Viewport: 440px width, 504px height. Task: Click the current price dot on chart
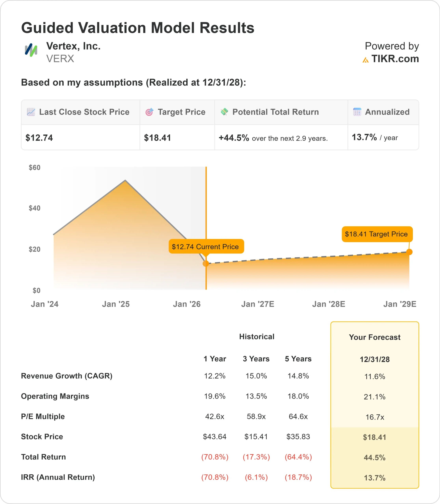(x=206, y=264)
